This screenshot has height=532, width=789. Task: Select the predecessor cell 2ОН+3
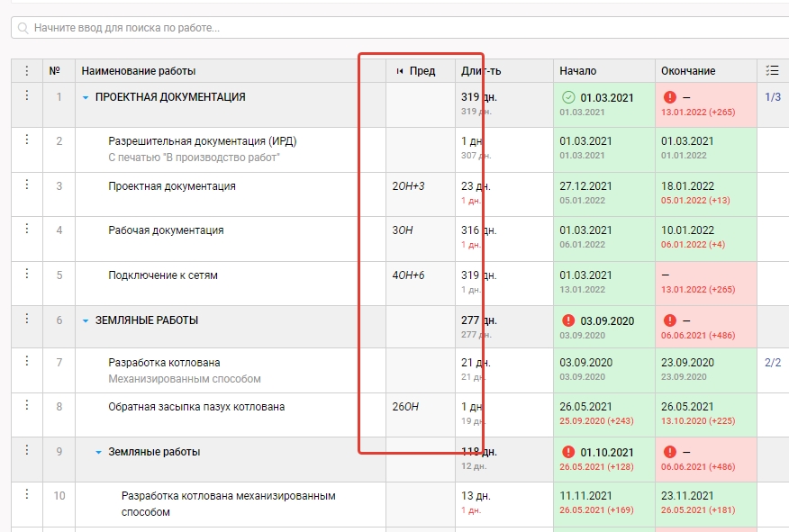click(x=408, y=186)
